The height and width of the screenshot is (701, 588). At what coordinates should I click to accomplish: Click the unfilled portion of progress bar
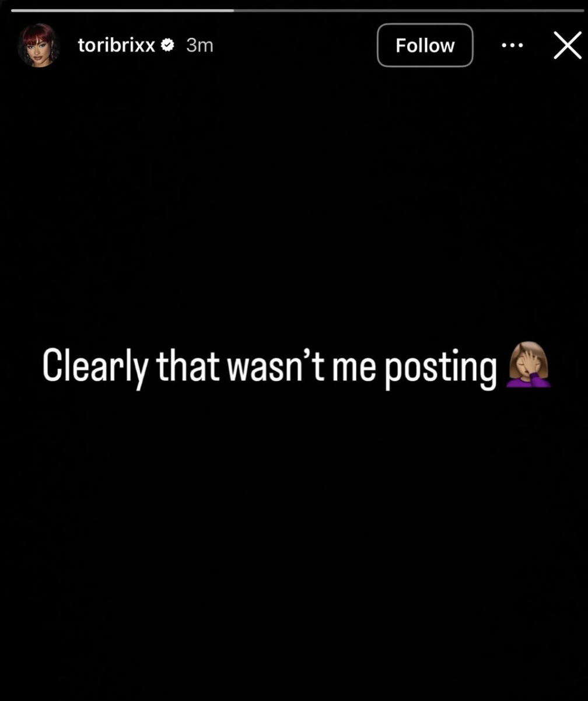click(409, 10)
